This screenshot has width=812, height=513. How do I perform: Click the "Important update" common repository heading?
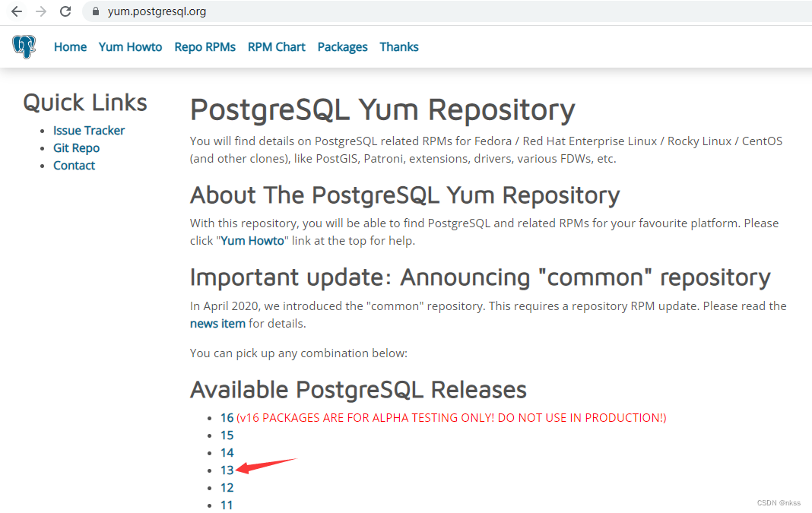pyautogui.click(x=480, y=277)
